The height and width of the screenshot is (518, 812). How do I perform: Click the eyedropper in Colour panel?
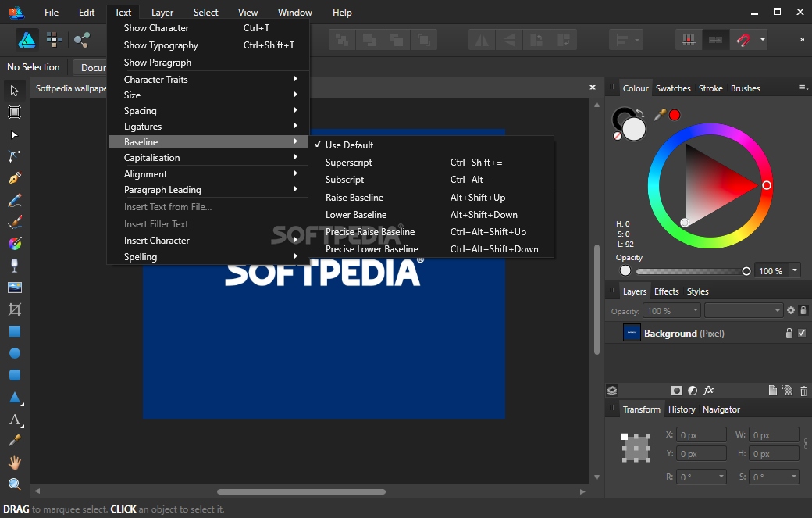point(660,115)
